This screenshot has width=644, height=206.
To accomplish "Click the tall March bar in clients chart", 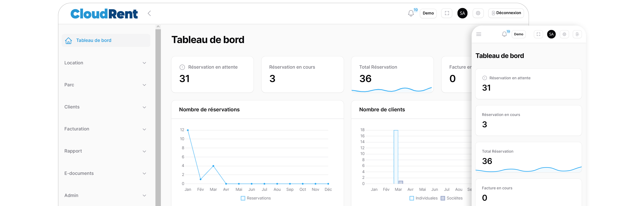I will tap(396, 157).
